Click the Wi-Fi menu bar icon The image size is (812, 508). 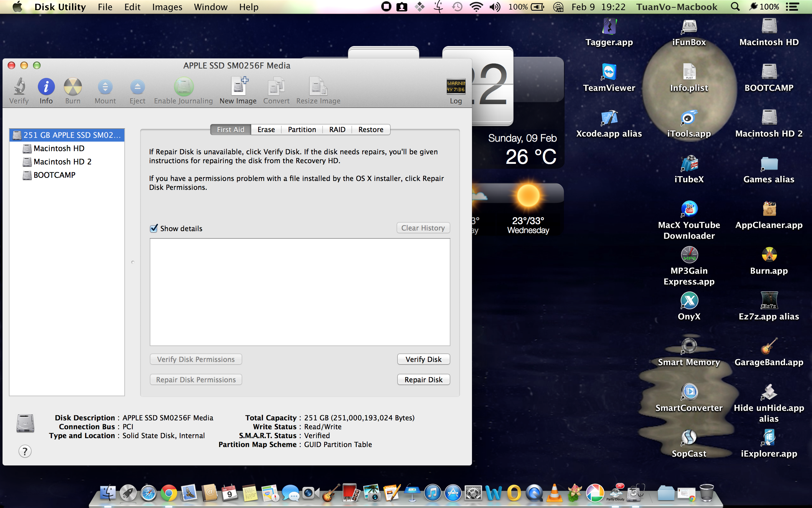[x=476, y=7]
